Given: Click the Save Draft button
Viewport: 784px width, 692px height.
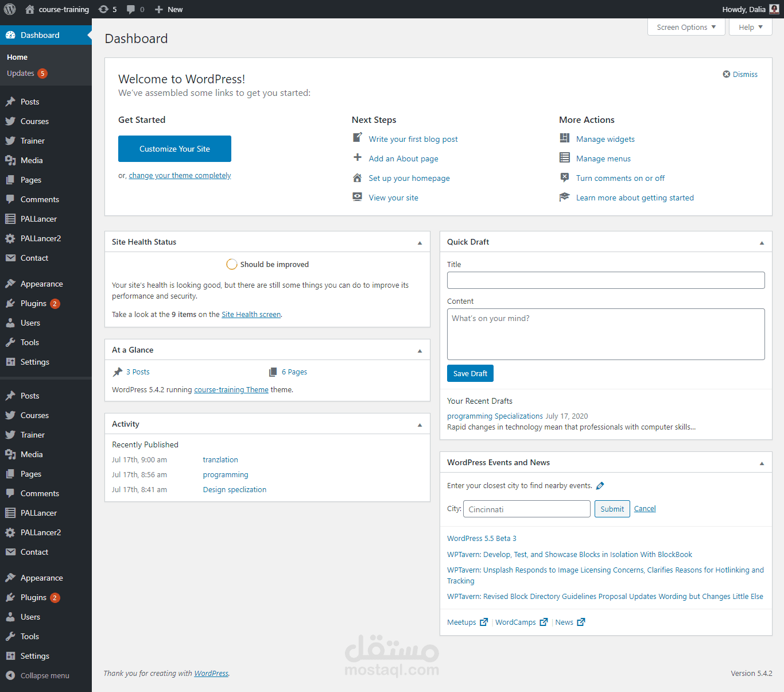Looking at the screenshot, I should 470,373.
